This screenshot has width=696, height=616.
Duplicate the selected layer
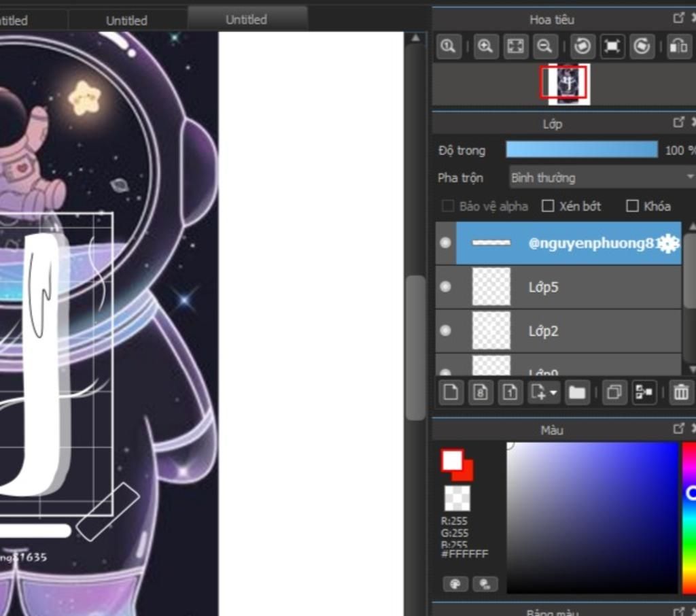(614, 392)
